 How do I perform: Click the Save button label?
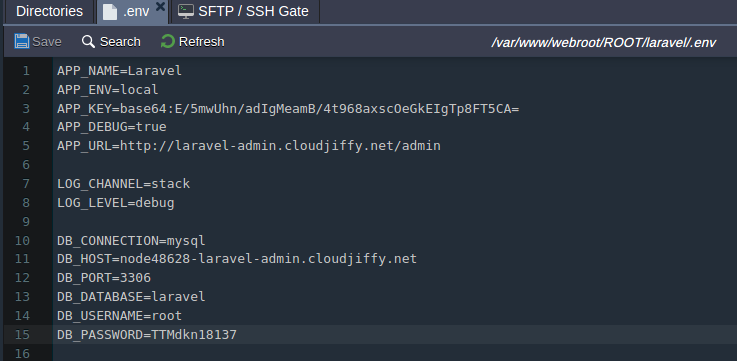coord(47,42)
